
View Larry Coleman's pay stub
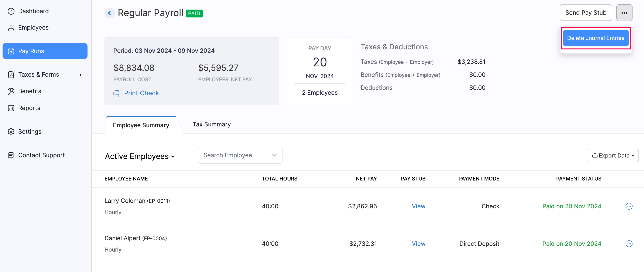418,206
